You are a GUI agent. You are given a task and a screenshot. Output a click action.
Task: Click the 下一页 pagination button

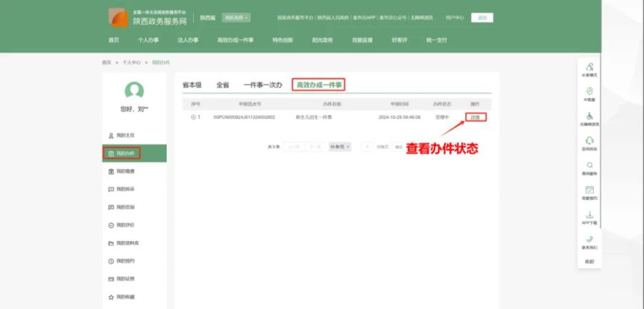pos(316,147)
